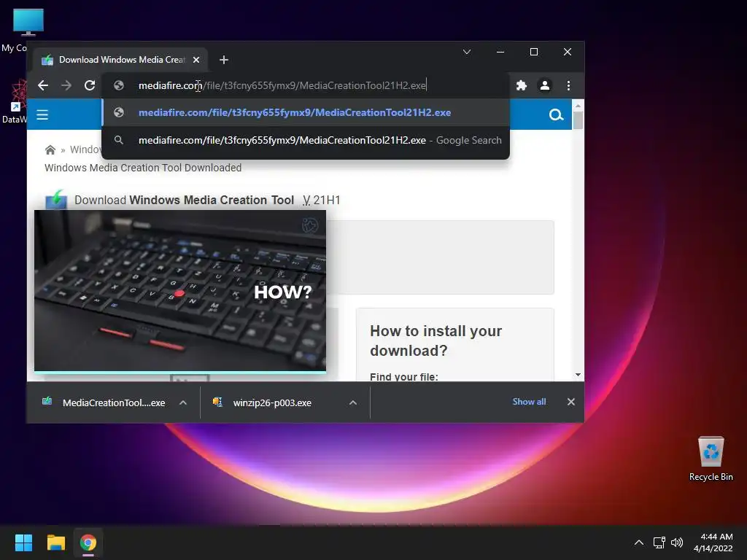Select the Download Windows Media Creation tab
Screen dimensions: 747x560
(x=122, y=60)
